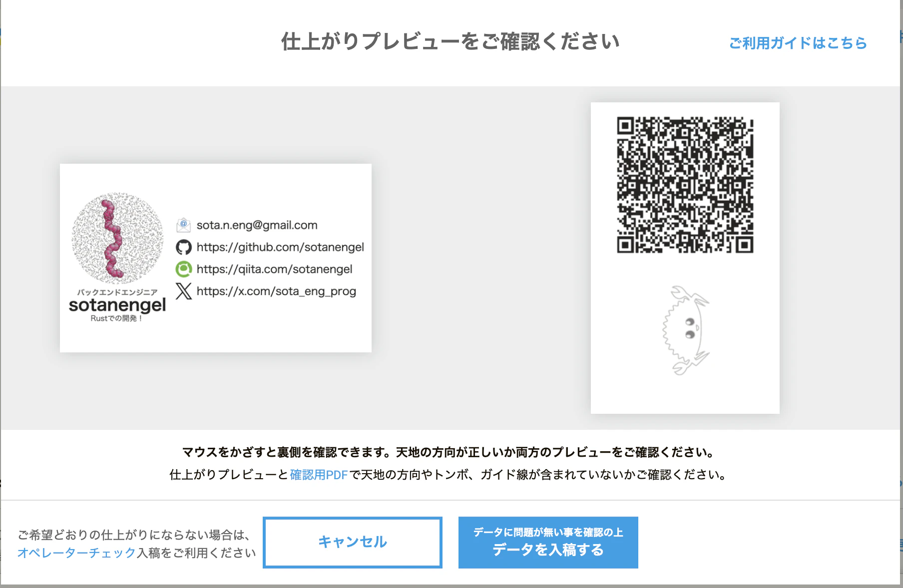Open the ご利用ガイドはこちら guide link
This screenshot has width=903, height=588.
(798, 43)
